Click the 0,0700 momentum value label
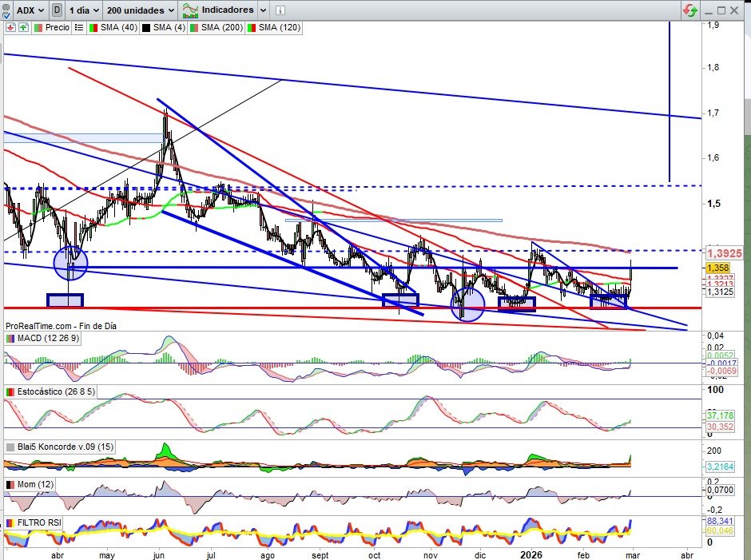This screenshot has height=560, width=751. coord(720,490)
